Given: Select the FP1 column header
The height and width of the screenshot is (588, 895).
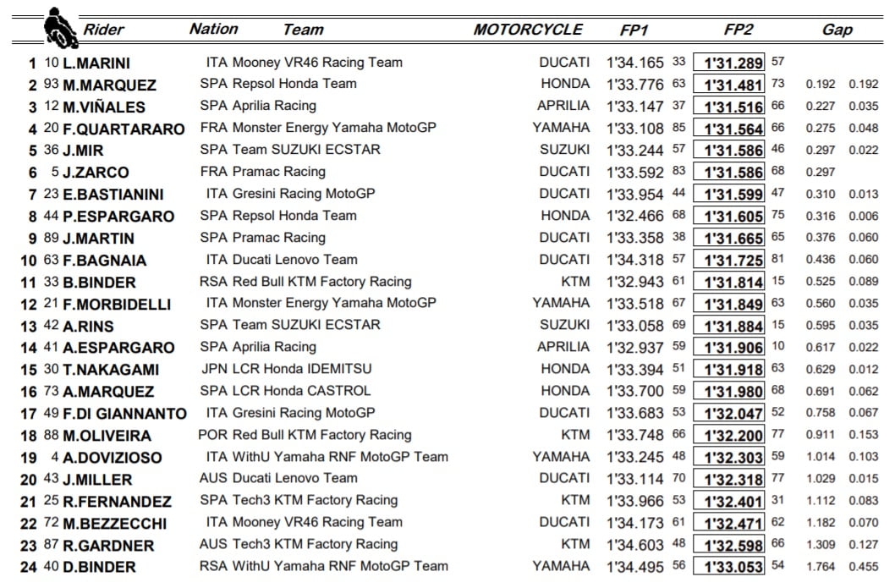Looking at the screenshot, I should click(x=634, y=30).
